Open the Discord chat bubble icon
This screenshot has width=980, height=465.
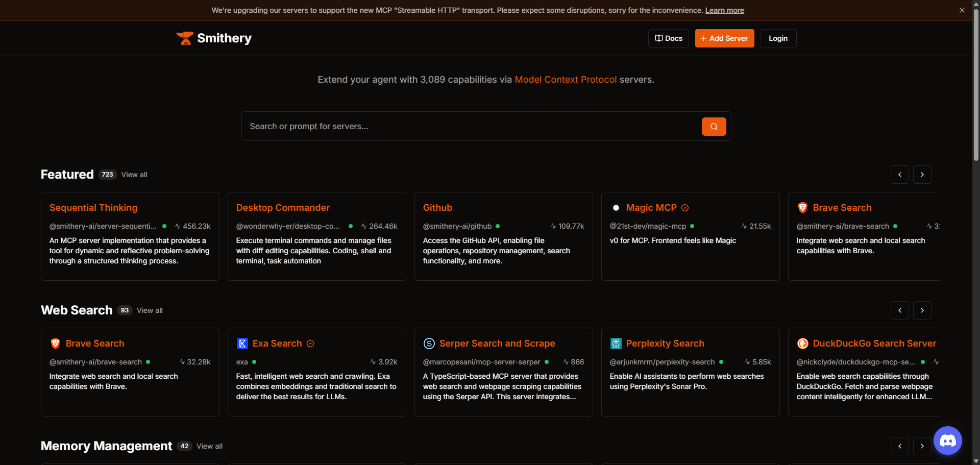[948, 440]
